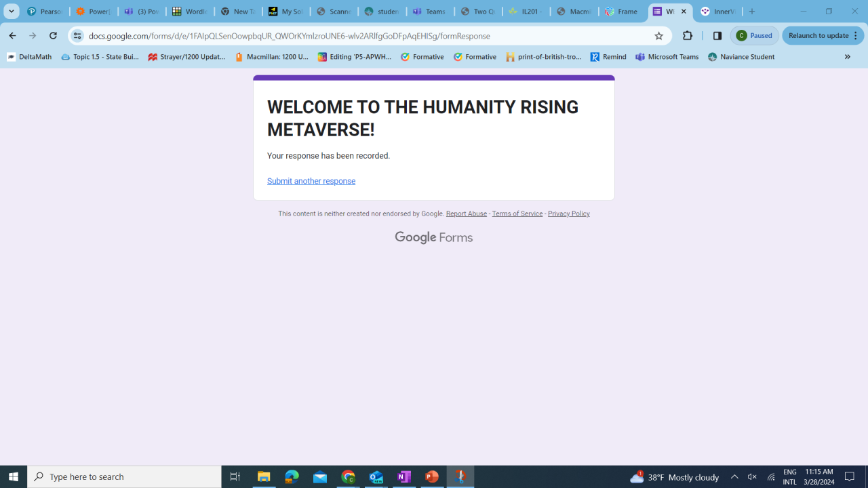Viewport: 868px width, 488px height.
Task: Close the active Google Forms tab
Action: pos(684,12)
